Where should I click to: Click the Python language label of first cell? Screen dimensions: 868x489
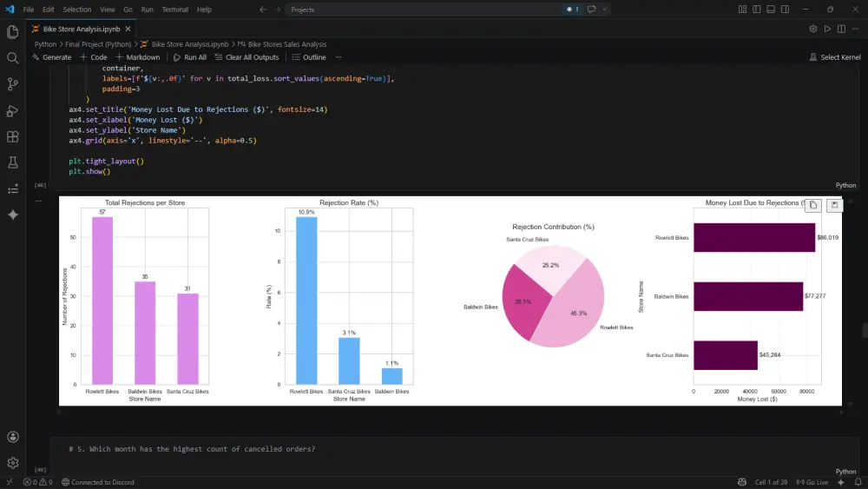[x=845, y=185]
